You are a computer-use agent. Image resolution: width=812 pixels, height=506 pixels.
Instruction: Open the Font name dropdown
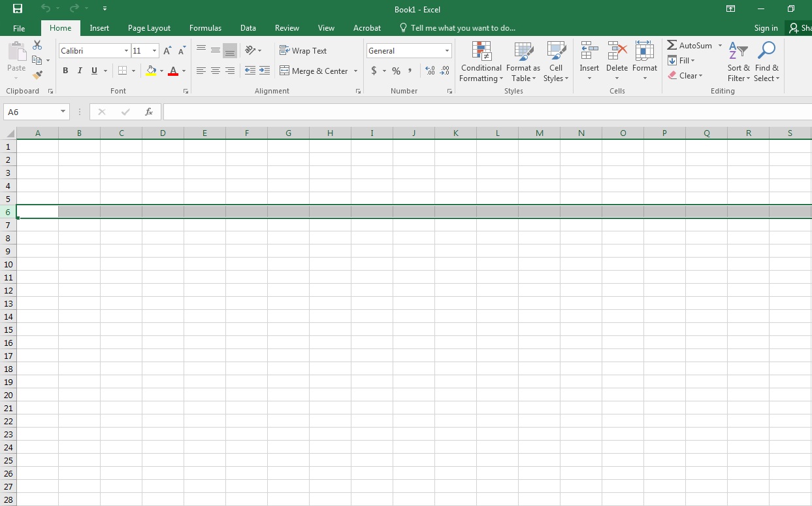click(x=125, y=50)
